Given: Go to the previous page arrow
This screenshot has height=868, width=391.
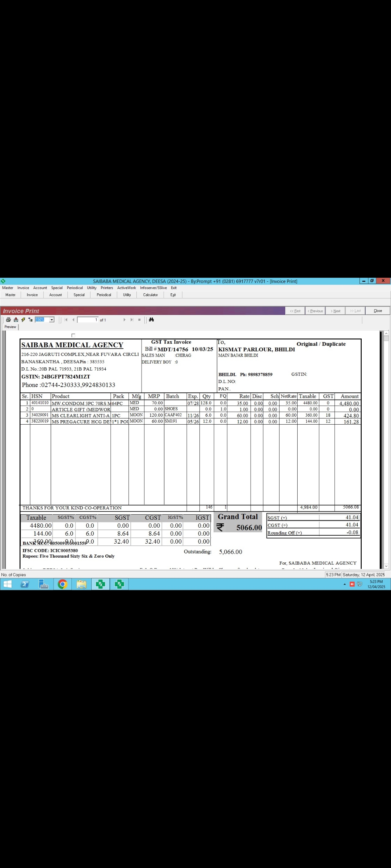Looking at the screenshot, I should tap(73, 320).
